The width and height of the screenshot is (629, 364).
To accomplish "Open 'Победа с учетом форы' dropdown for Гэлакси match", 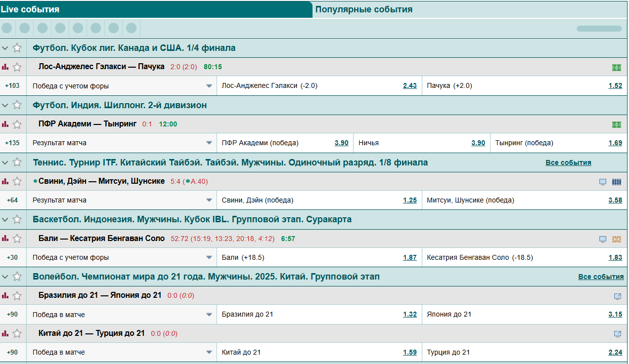I will click(209, 86).
